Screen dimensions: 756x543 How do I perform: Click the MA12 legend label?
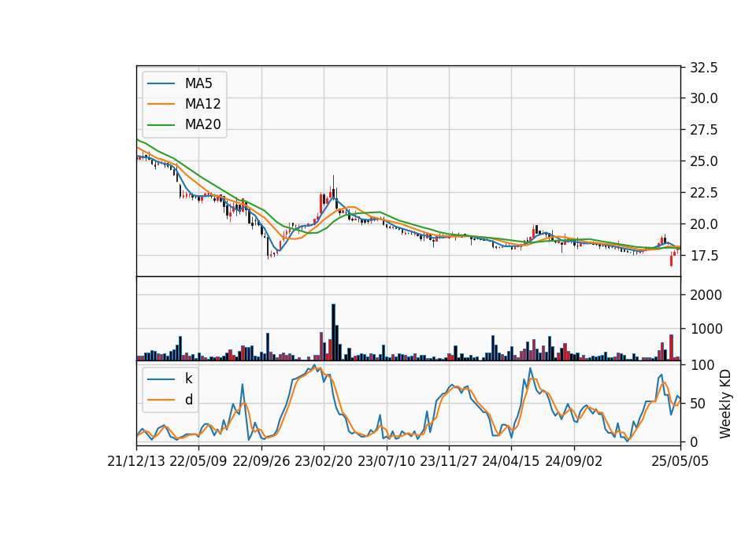[202, 104]
